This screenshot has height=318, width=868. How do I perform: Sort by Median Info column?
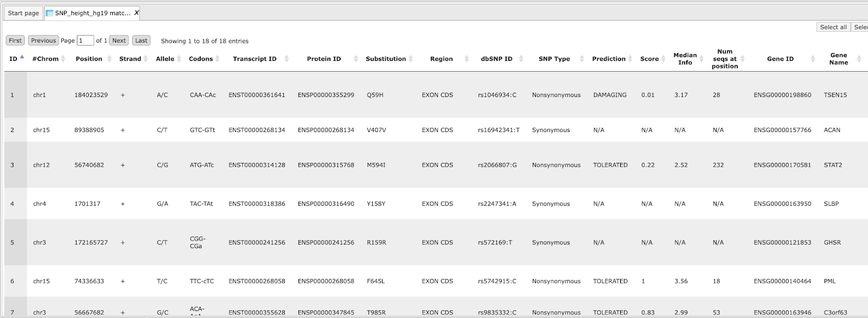click(688, 59)
